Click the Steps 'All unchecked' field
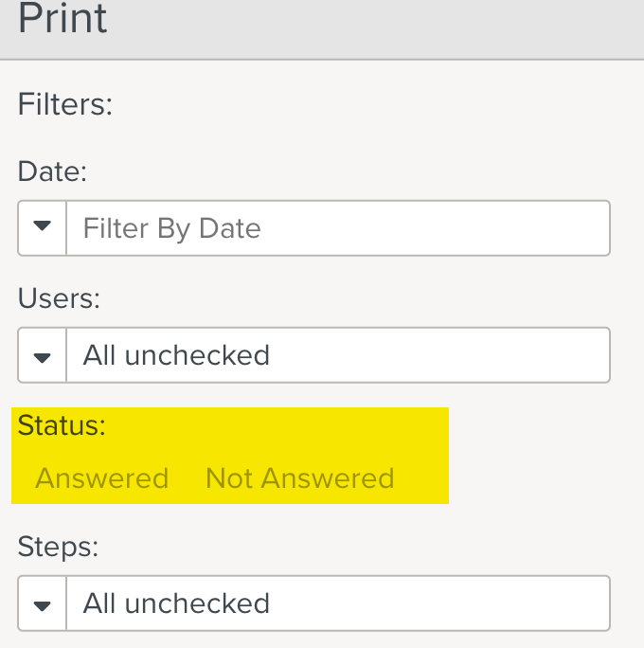Viewport: 644px width, 648px height. pyautogui.click(x=337, y=603)
